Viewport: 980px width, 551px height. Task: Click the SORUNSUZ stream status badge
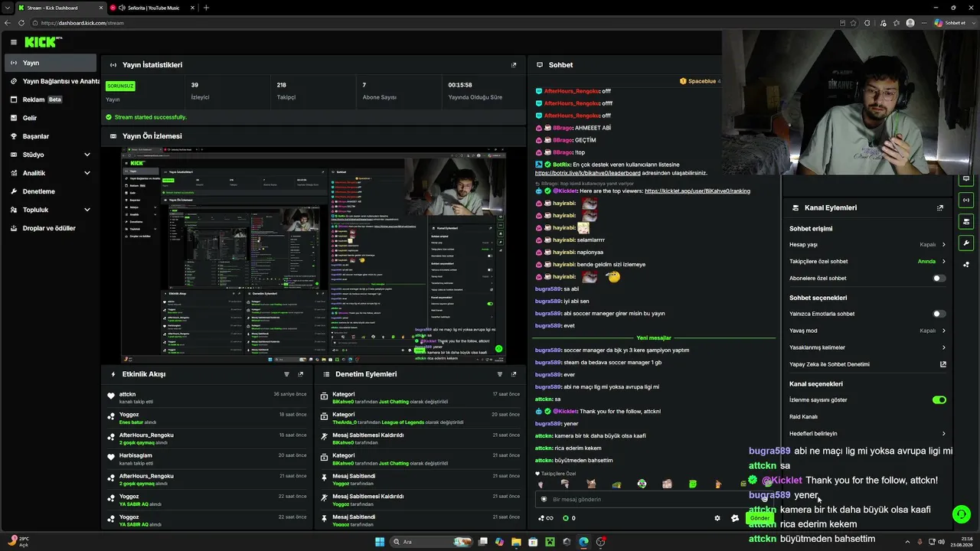120,86
